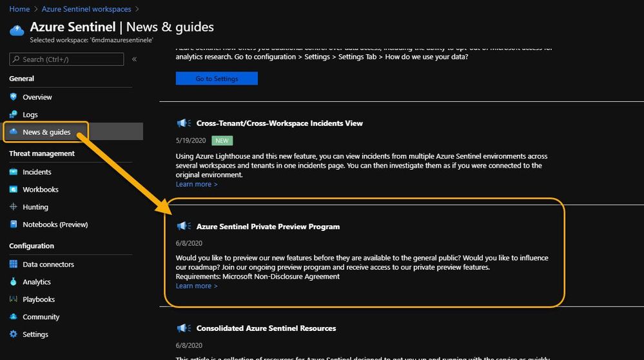Click the green NEW badge
Viewport: 644px width, 360px height.
point(222,141)
